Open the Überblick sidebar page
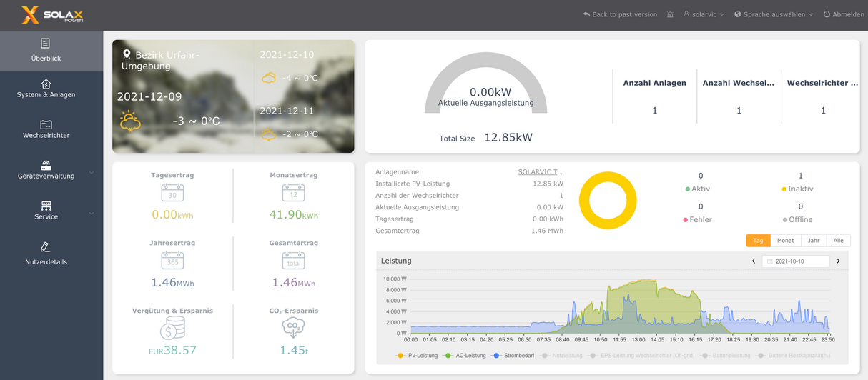868x380 pixels. click(x=46, y=50)
